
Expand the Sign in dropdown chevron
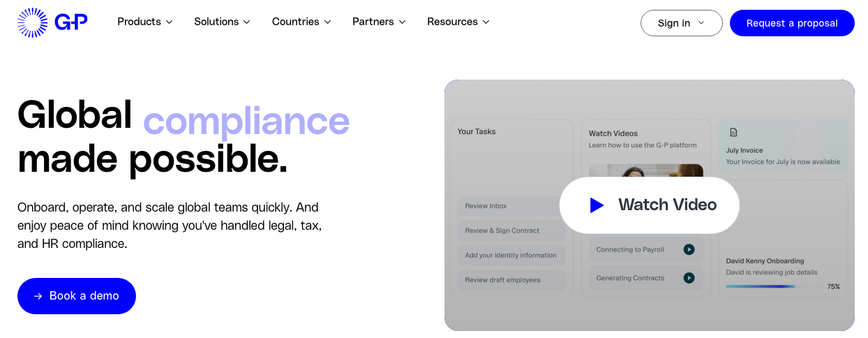701,23
